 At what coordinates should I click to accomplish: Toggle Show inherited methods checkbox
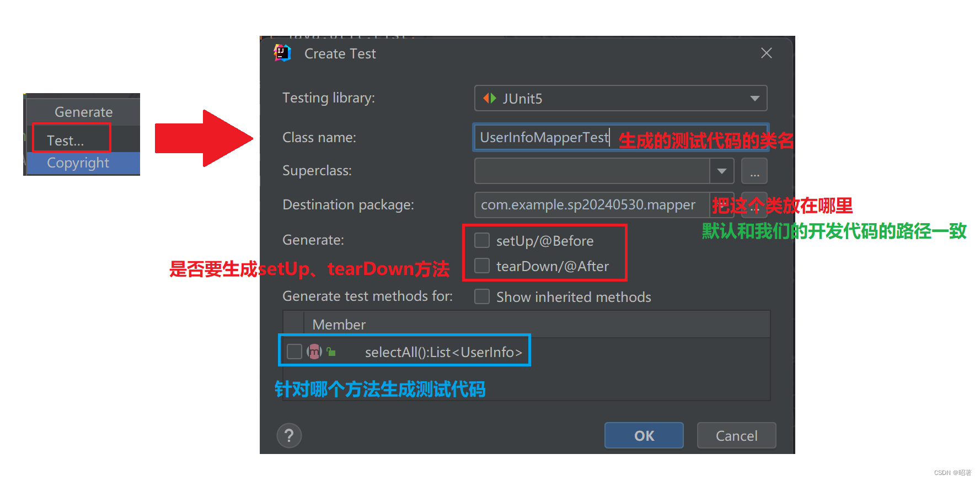click(x=482, y=296)
